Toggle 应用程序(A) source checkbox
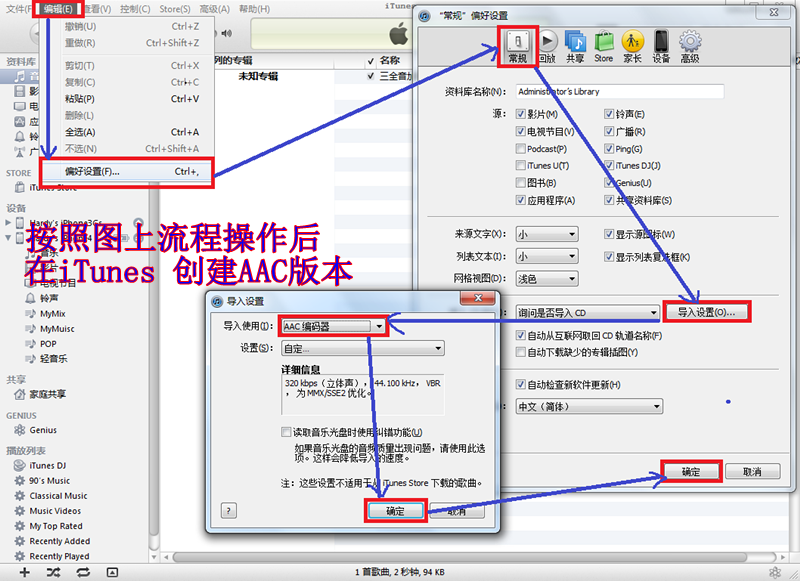 pyautogui.click(x=520, y=200)
